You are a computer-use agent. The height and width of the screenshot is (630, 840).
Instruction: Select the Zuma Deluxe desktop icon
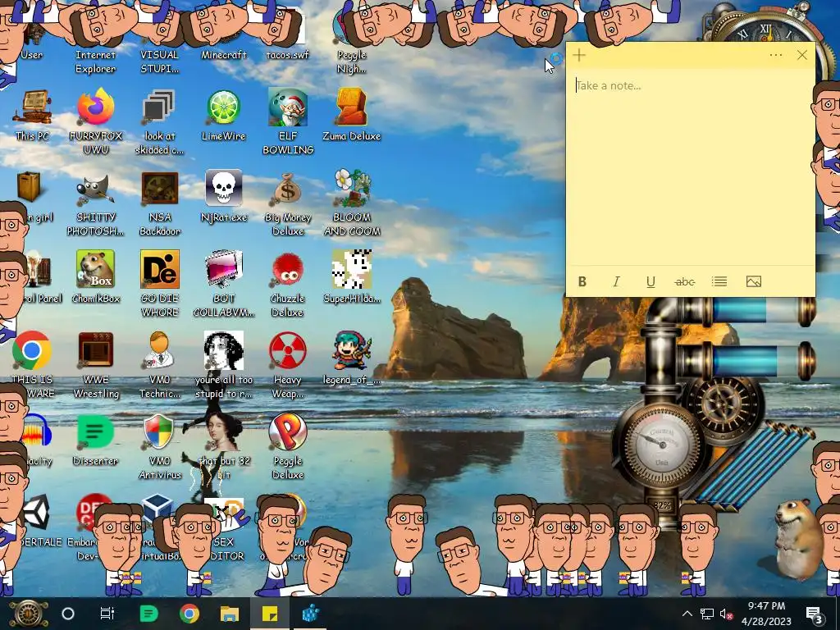[351, 107]
